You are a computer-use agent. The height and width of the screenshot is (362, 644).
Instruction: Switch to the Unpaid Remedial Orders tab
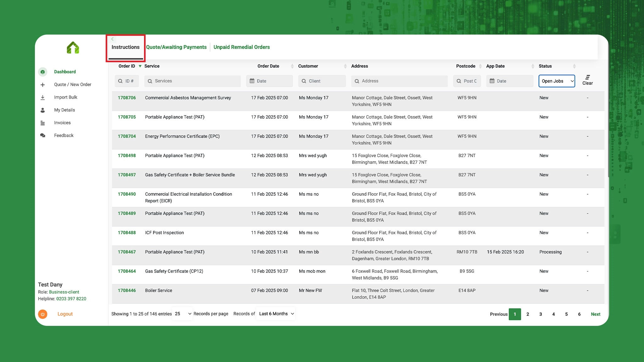(241, 47)
